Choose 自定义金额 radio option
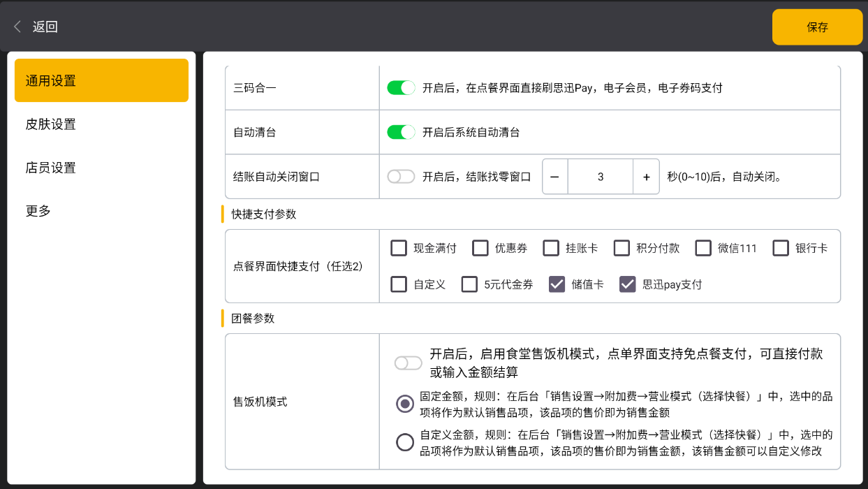868x489 pixels. pos(405,442)
